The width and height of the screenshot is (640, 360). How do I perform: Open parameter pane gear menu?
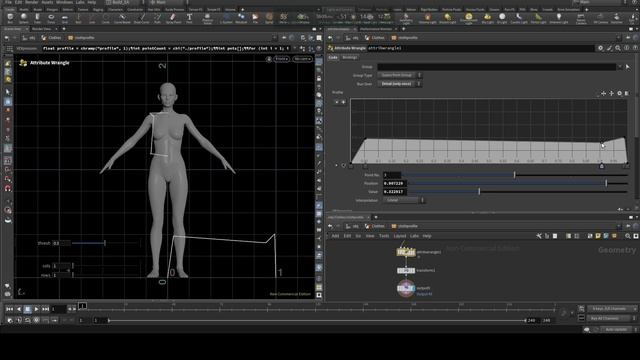[600, 48]
